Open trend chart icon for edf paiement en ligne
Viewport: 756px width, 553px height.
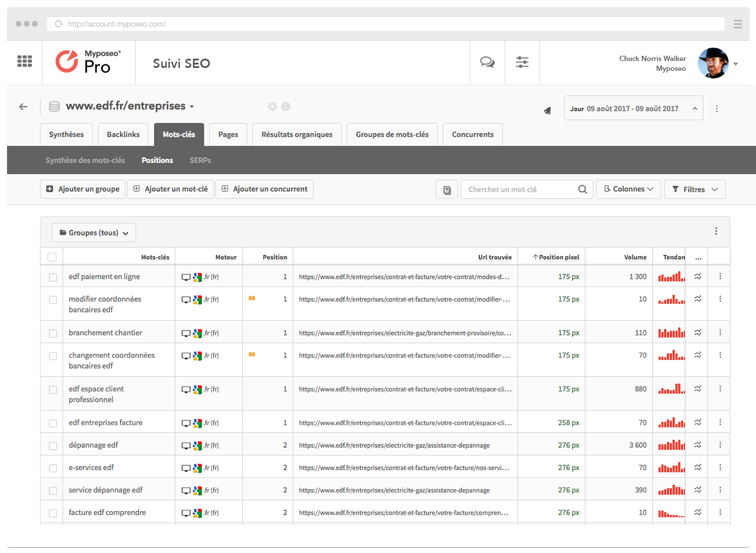pyautogui.click(x=698, y=276)
